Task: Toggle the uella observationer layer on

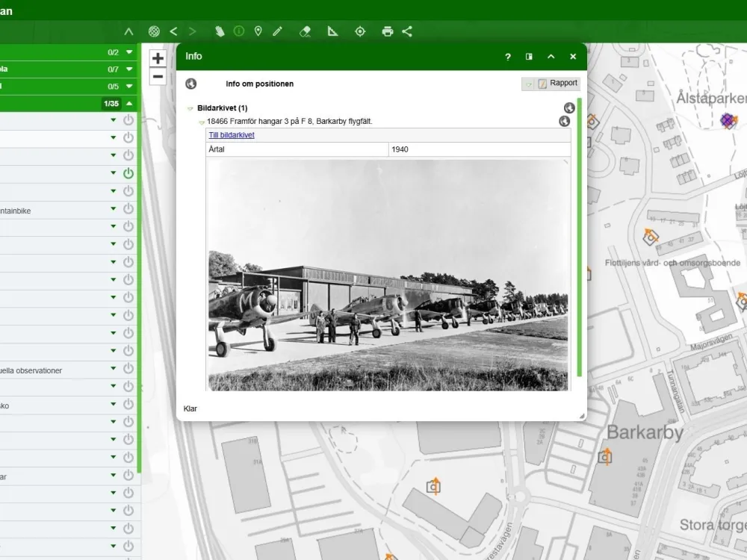Action: pyautogui.click(x=128, y=369)
